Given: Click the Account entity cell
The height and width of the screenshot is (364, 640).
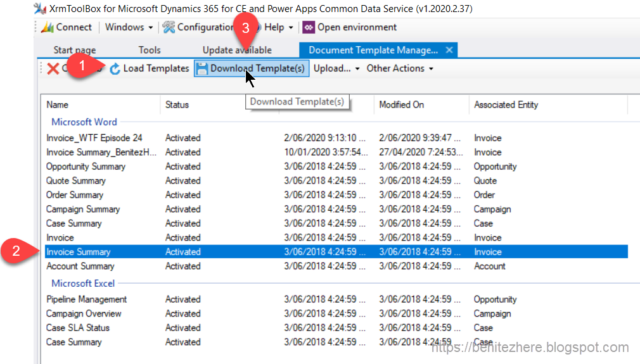Looking at the screenshot, I should [489, 266].
